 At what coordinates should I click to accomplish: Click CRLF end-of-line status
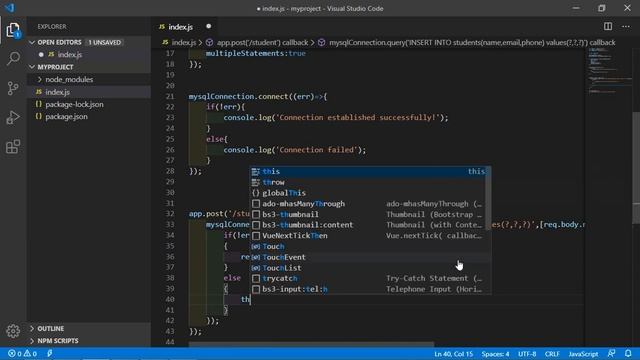click(x=552, y=354)
